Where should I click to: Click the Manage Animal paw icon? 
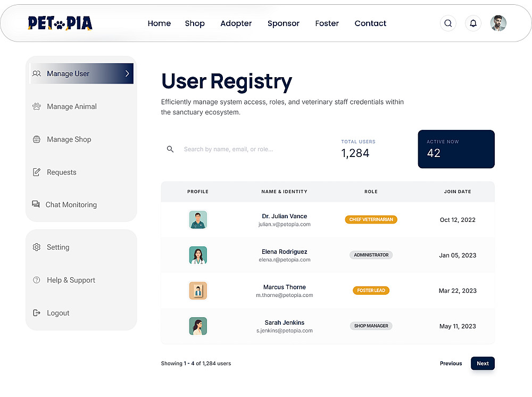(x=37, y=106)
